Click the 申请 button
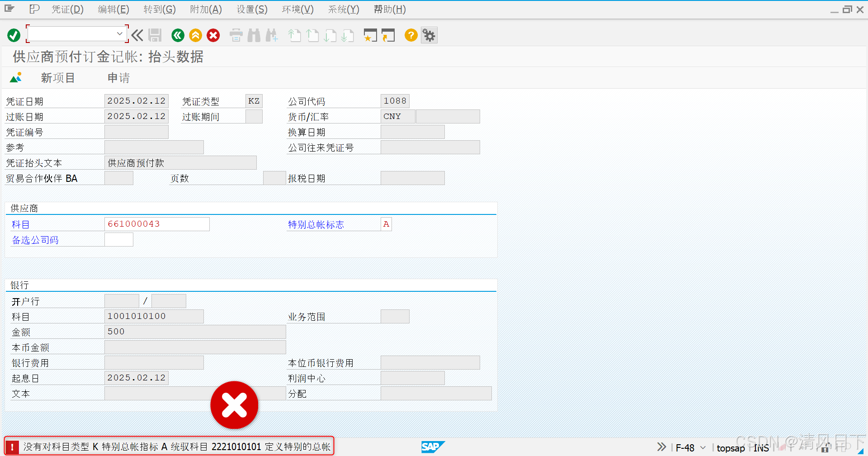This screenshot has width=868, height=456. coord(119,78)
